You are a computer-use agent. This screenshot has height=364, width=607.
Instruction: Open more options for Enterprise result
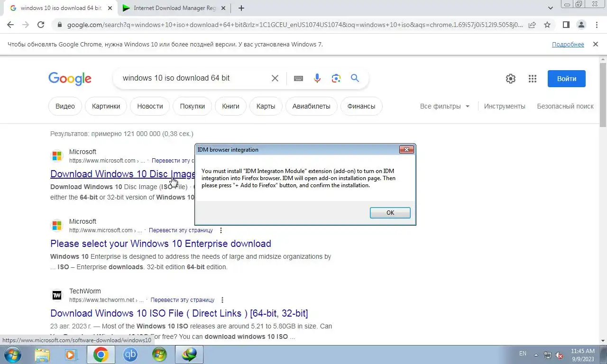tap(221, 230)
